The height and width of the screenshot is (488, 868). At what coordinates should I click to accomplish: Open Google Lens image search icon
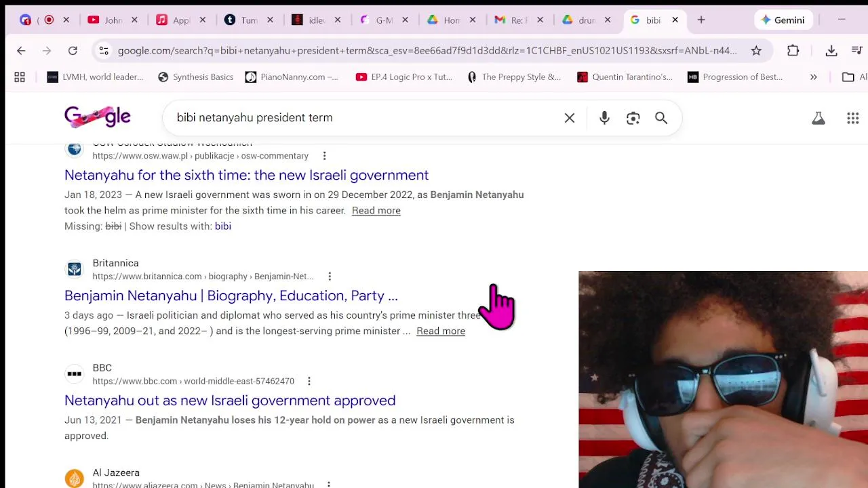pyautogui.click(x=633, y=118)
